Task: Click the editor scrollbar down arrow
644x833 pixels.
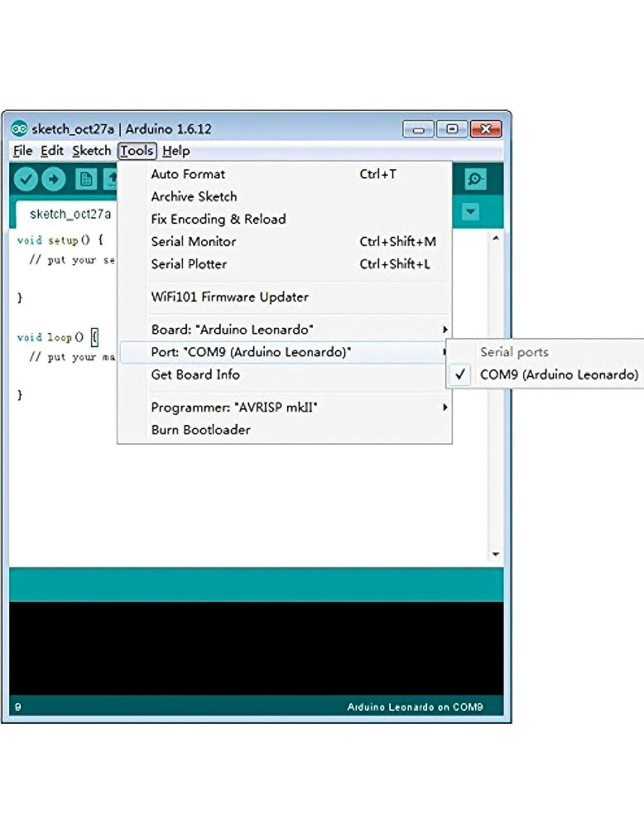Action: [x=496, y=554]
